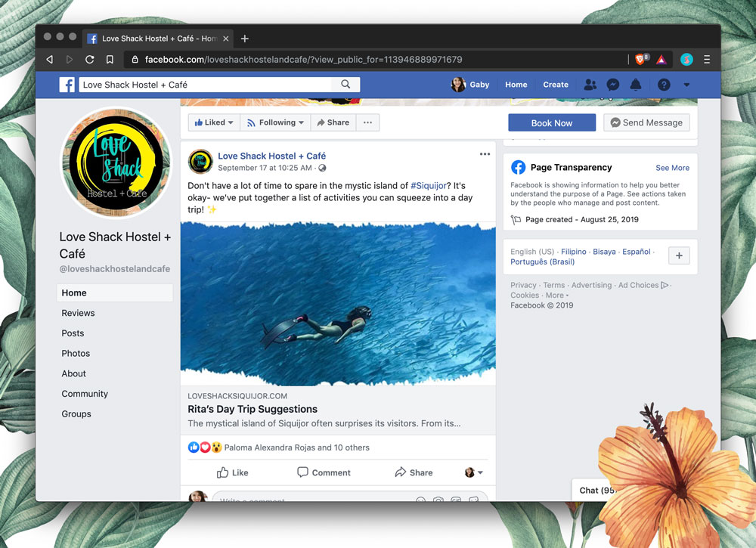Open the Reviews tab
The image size is (756, 548).
point(78,313)
